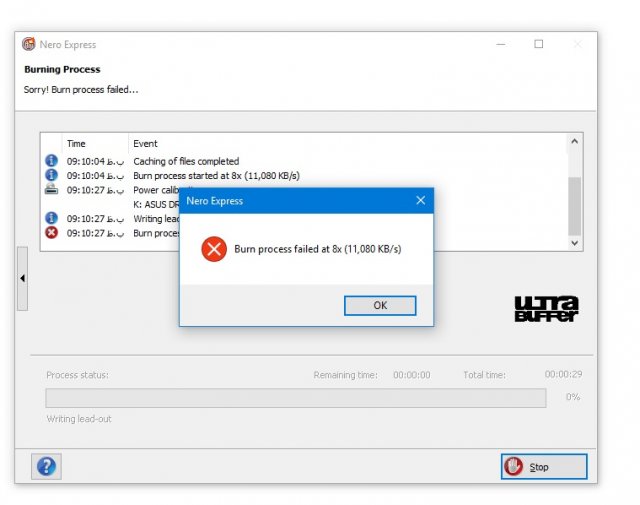Open help with the question mark icon
The width and height of the screenshot is (640, 505).
pyautogui.click(x=46, y=466)
